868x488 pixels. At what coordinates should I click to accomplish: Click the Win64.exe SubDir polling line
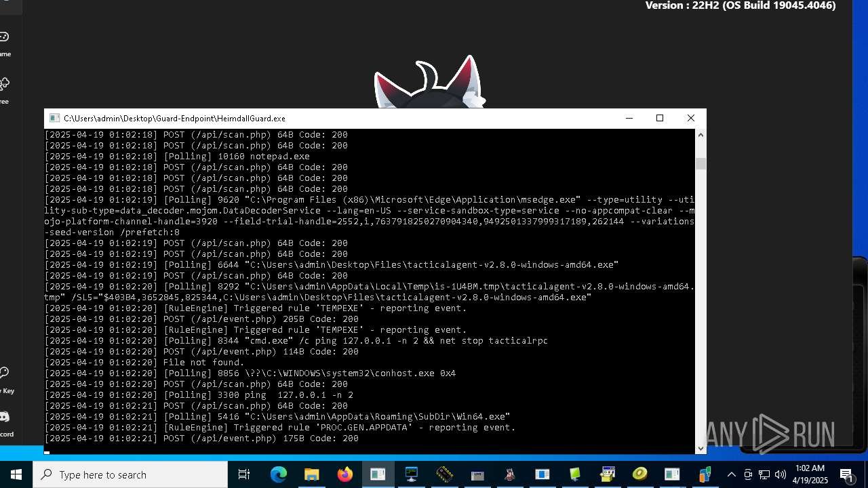pyautogui.click(x=277, y=417)
